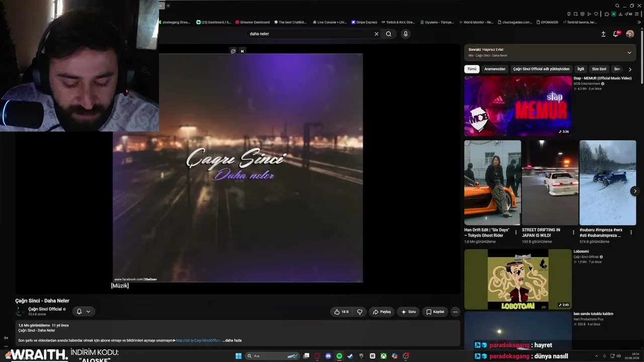Click the 'Stap - MEMUR (Official Music Video)' title
Image resolution: width=644 pixels, height=362 pixels.
[x=602, y=78]
